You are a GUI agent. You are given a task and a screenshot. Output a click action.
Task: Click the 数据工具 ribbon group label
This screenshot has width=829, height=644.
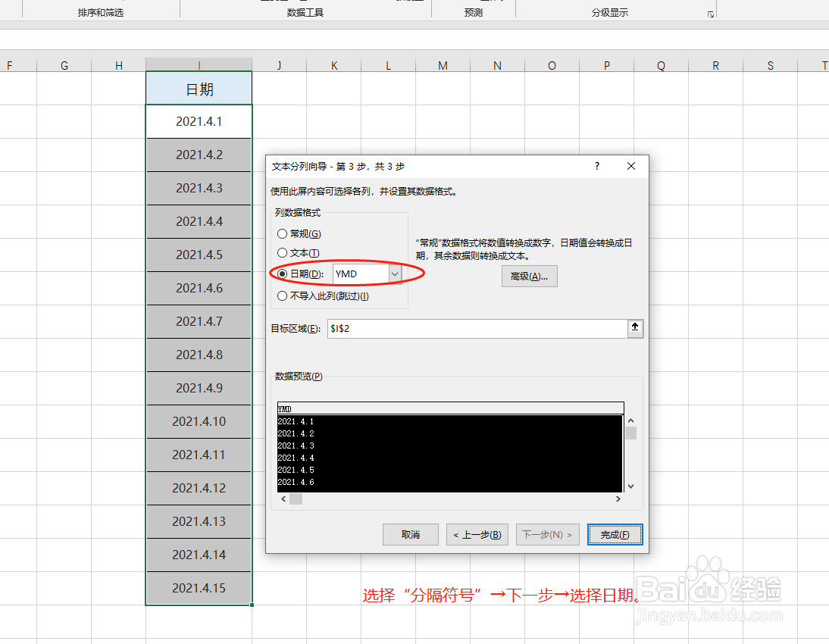click(305, 13)
